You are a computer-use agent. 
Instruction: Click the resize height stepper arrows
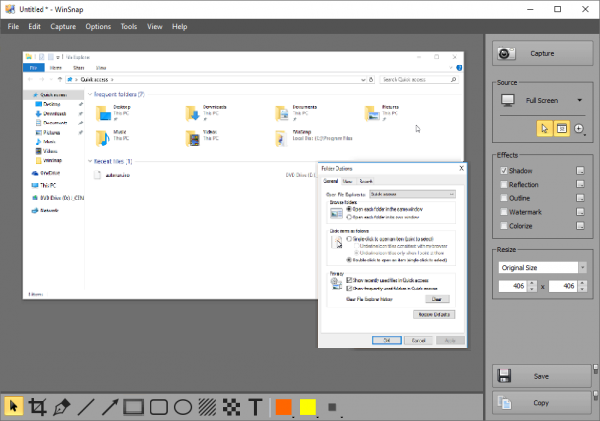coord(582,286)
